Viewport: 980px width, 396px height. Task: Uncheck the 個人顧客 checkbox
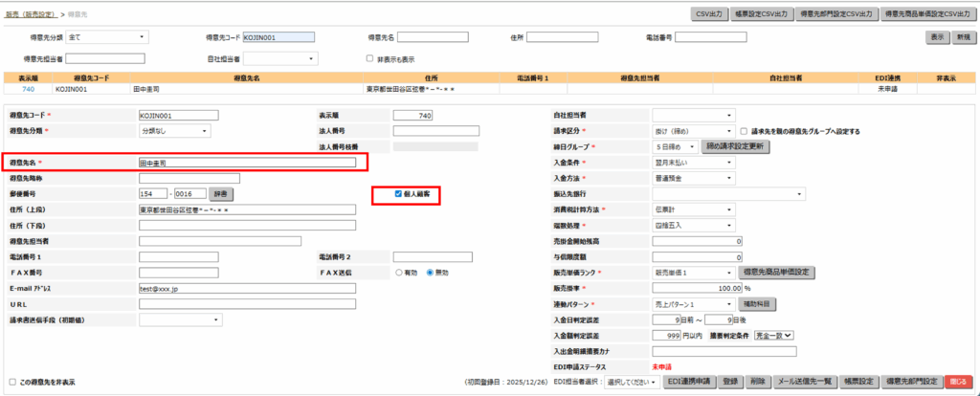click(x=398, y=194)
